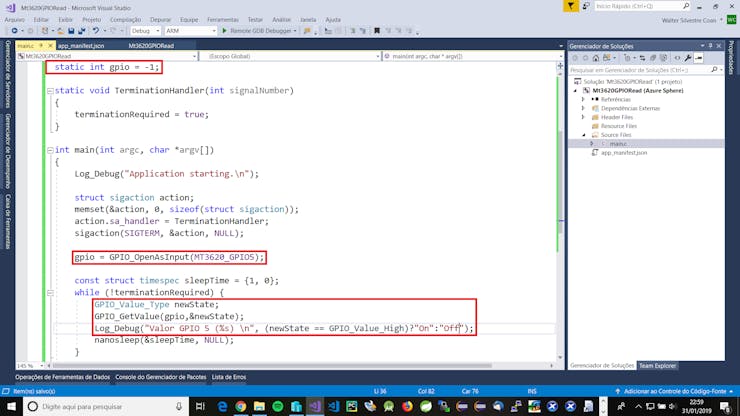Open the Lista de Erros panel tab
This screenshot has width=740, height=416.
coord(229,377)
